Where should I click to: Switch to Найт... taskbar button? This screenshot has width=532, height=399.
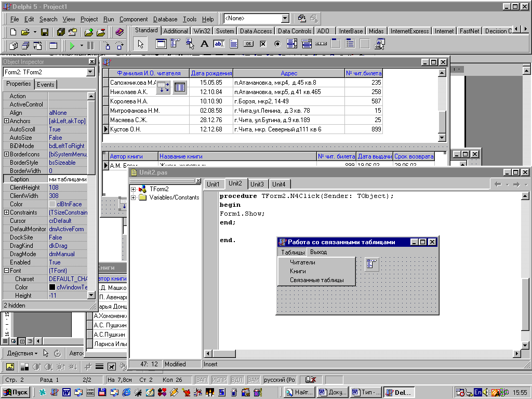click(x=300, y=392)
